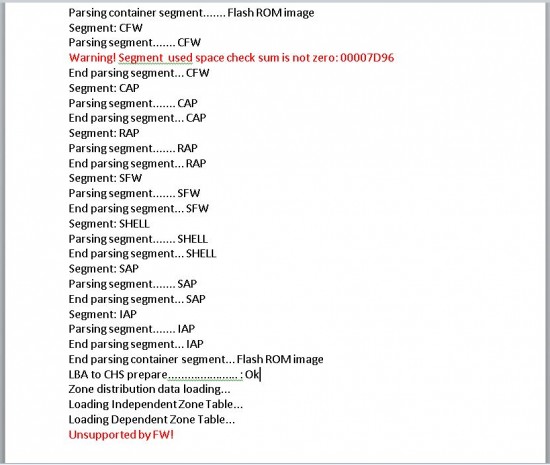The height and width of the screenshot is (465, 550).
Task: Click 'Loading Dependent Zone Table' line
Action: tap(152, 419)
